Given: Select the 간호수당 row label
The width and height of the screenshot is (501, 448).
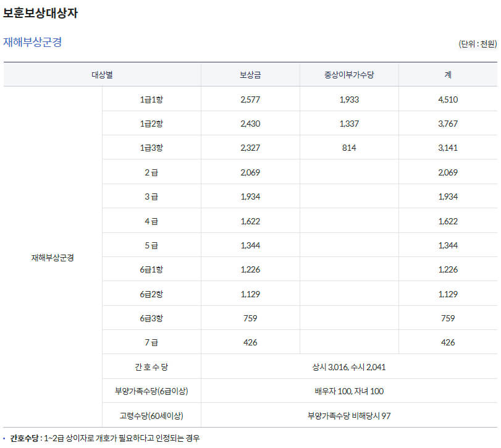Looking at the screenshot, I should coord(151,366).
